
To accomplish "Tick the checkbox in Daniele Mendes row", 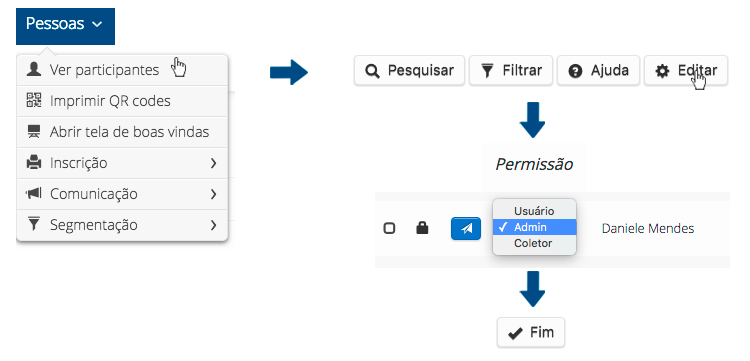I will point(389,229).
